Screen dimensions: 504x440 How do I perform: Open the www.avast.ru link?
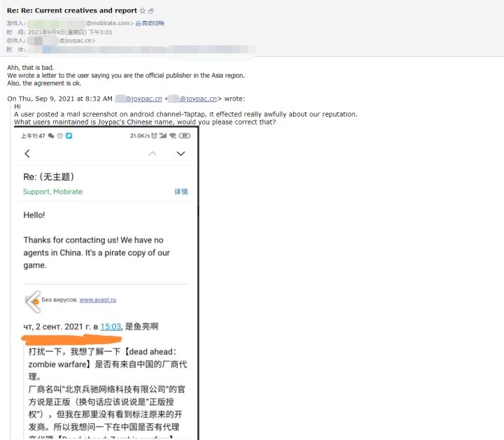[x=98, y=299]
